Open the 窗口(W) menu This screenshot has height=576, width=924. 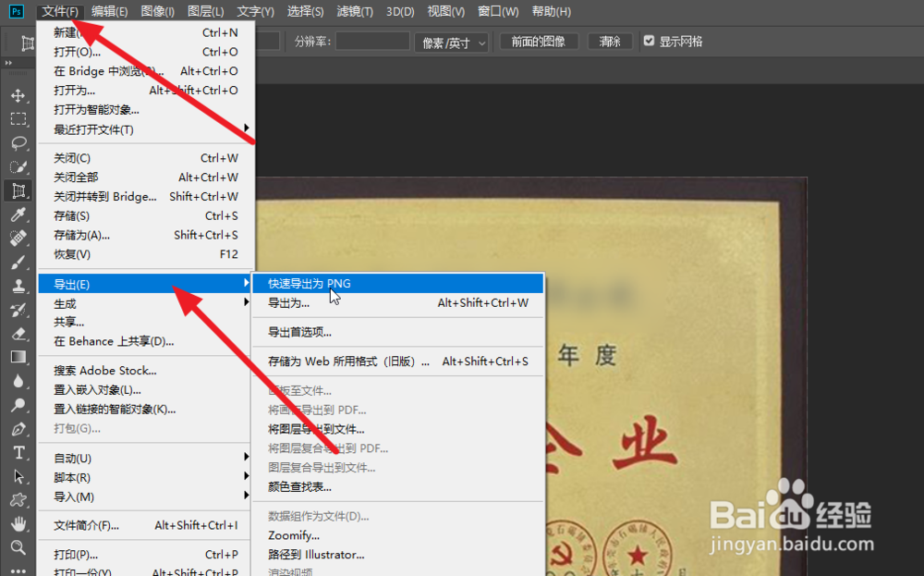pos(498,11)
